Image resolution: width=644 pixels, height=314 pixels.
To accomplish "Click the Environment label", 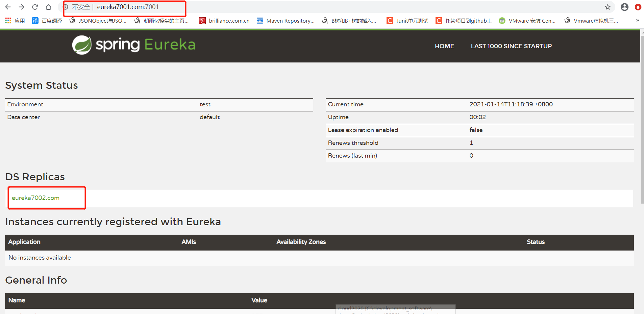I will click(25, 104).
